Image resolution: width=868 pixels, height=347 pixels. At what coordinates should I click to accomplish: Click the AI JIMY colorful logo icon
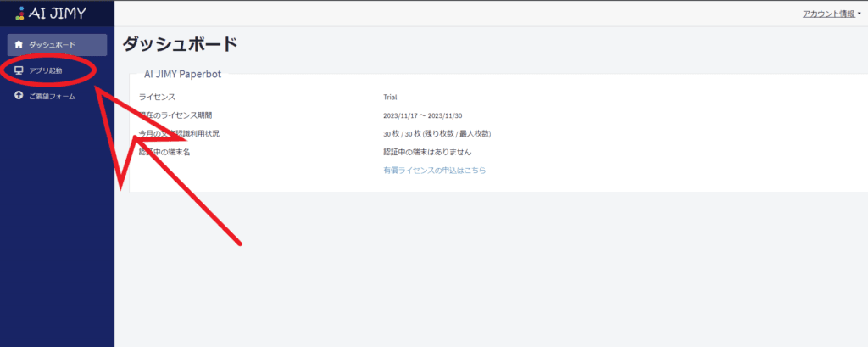coord(21,13)
